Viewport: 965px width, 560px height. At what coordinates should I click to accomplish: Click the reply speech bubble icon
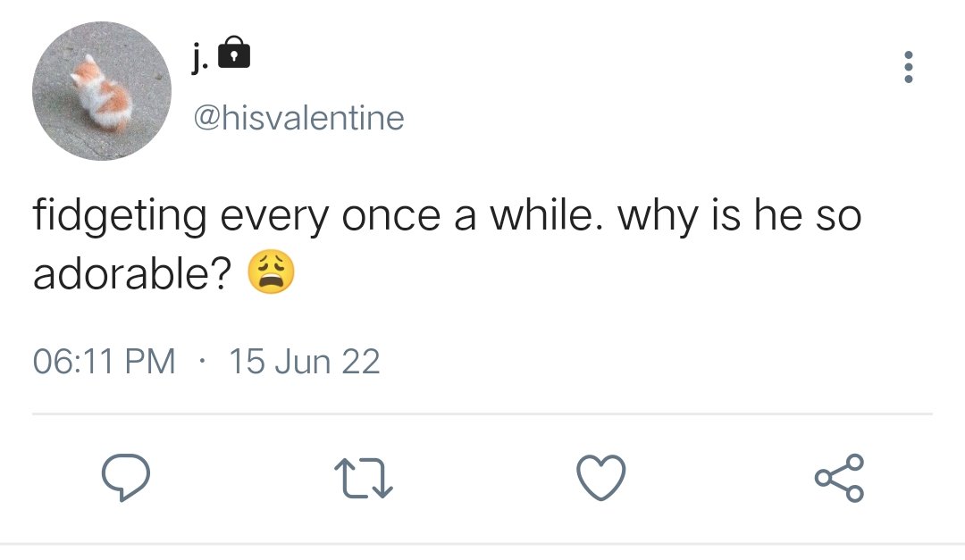(126, 478)
